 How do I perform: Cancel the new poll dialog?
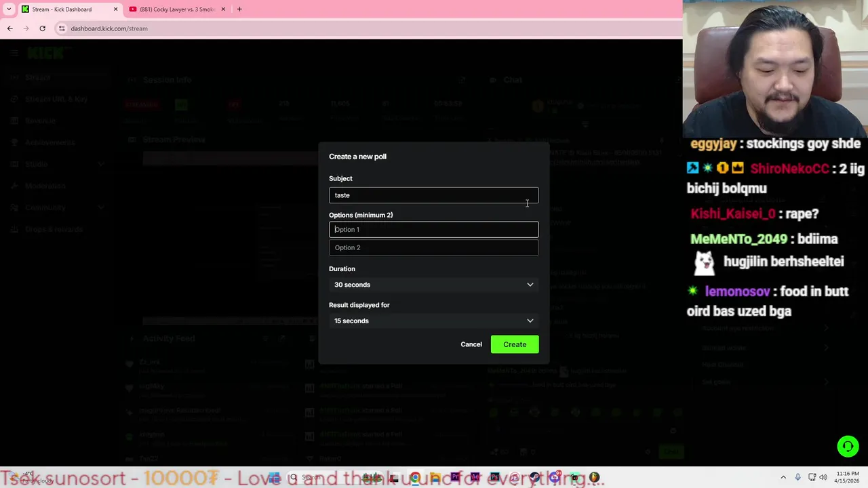(471, 344)
